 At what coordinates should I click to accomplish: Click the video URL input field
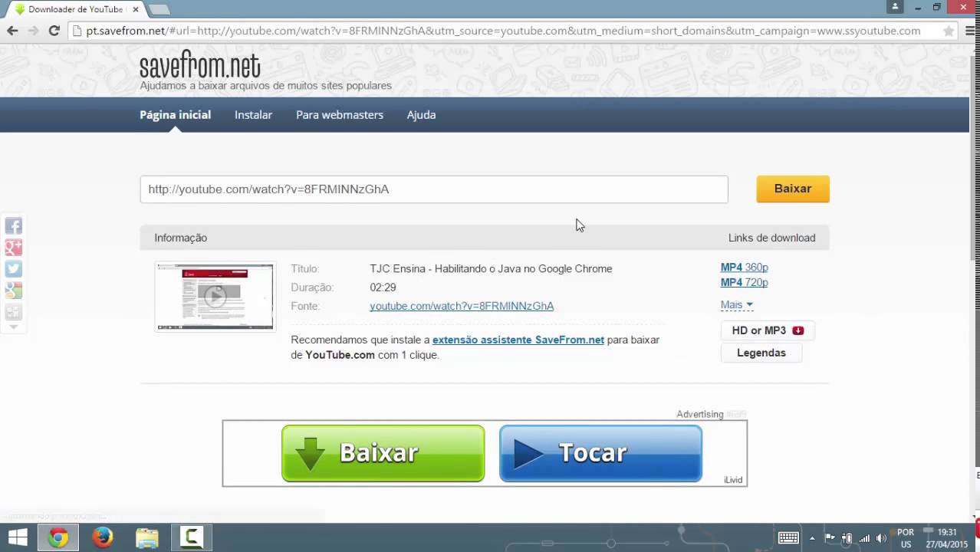point(434,189)
